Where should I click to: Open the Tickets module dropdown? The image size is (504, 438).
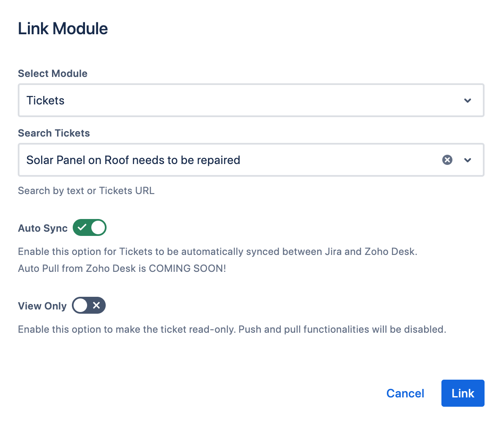251,101
